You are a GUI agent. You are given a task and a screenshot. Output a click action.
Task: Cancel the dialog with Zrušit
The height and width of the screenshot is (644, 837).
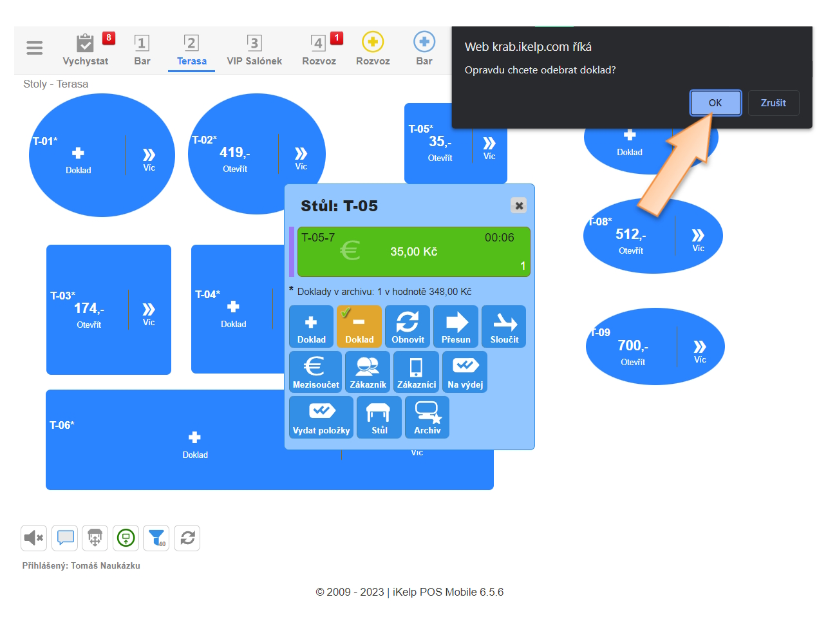pos(773,103)
